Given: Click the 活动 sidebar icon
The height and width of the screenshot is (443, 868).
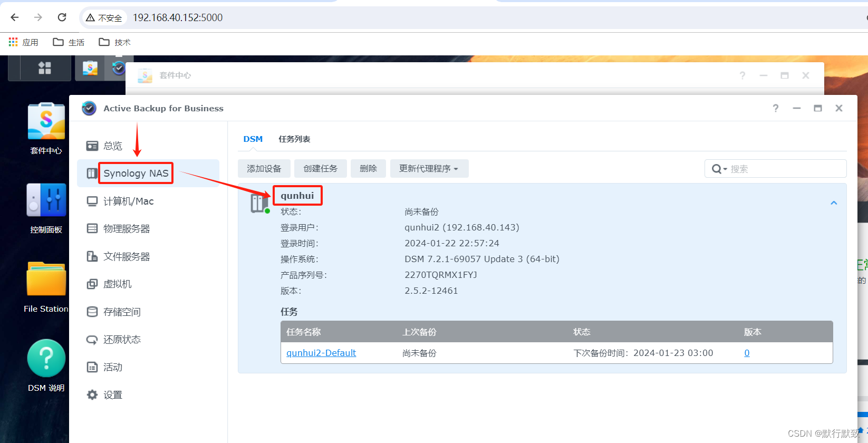Looking at the screenshot, I should (x=92, y=367).
